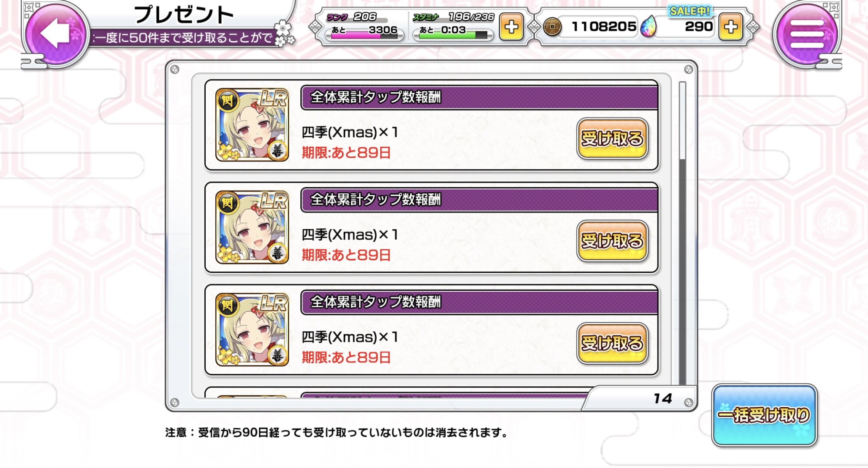Image resolution: width=868 pixels, height=468 pixels.
Task: Tap the プレゼント title banner
Action: click(184, 15)
